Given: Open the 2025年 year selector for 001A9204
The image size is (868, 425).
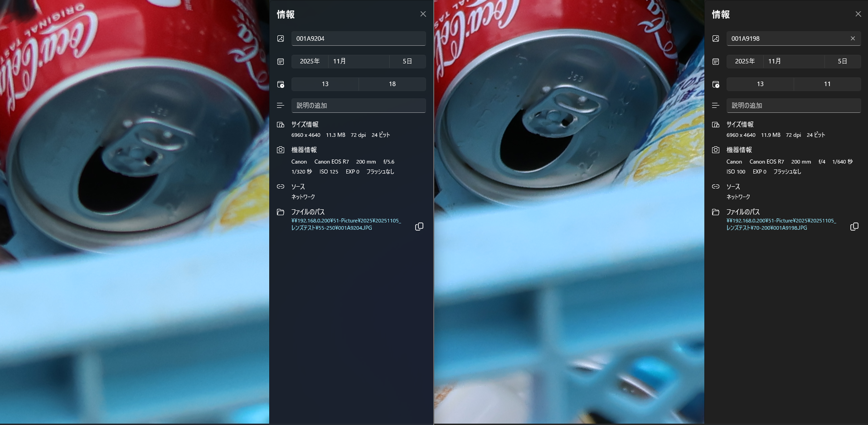Looking at the screenshot, I should click(310, 61).
